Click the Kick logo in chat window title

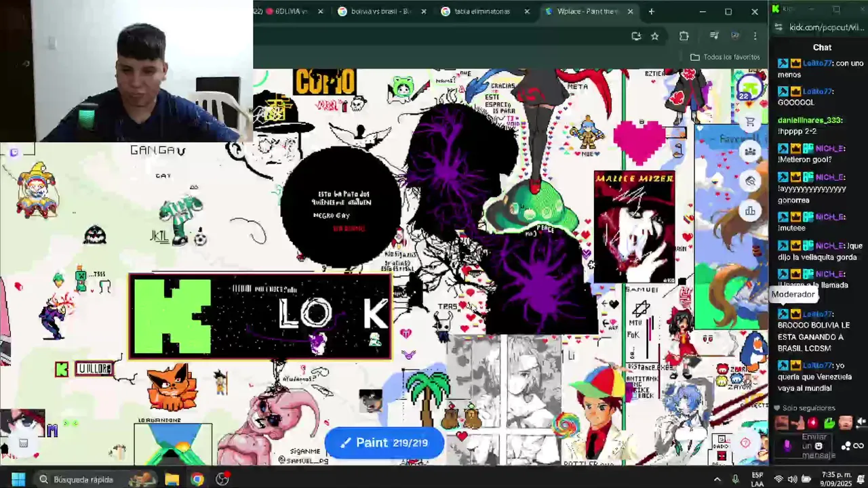(x=775, y=9)
